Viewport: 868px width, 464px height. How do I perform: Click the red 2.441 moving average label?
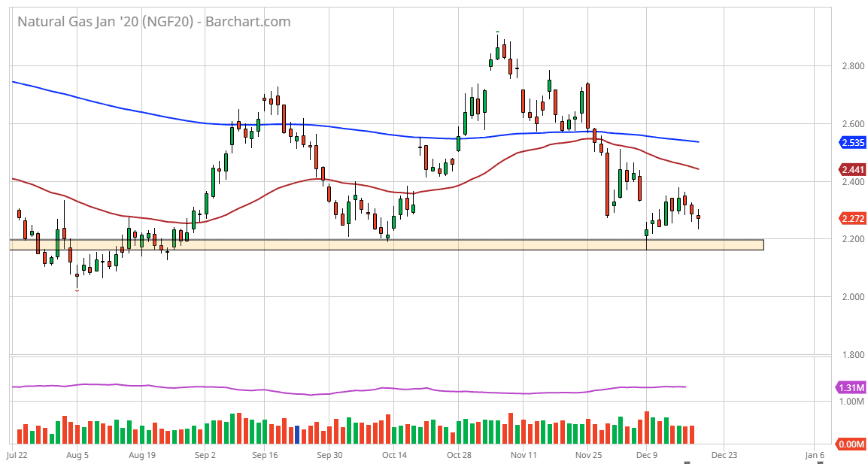tap(852, 169)
